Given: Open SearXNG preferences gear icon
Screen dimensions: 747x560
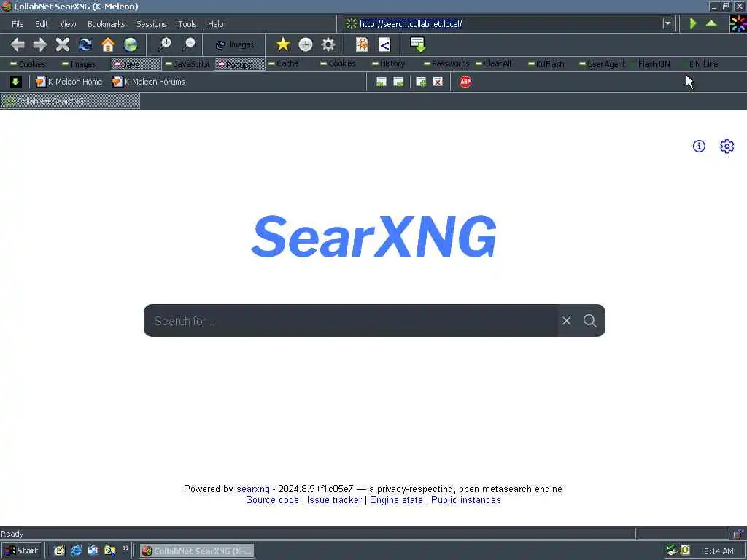Looking at the screenshot, I should tap(727, 146).
